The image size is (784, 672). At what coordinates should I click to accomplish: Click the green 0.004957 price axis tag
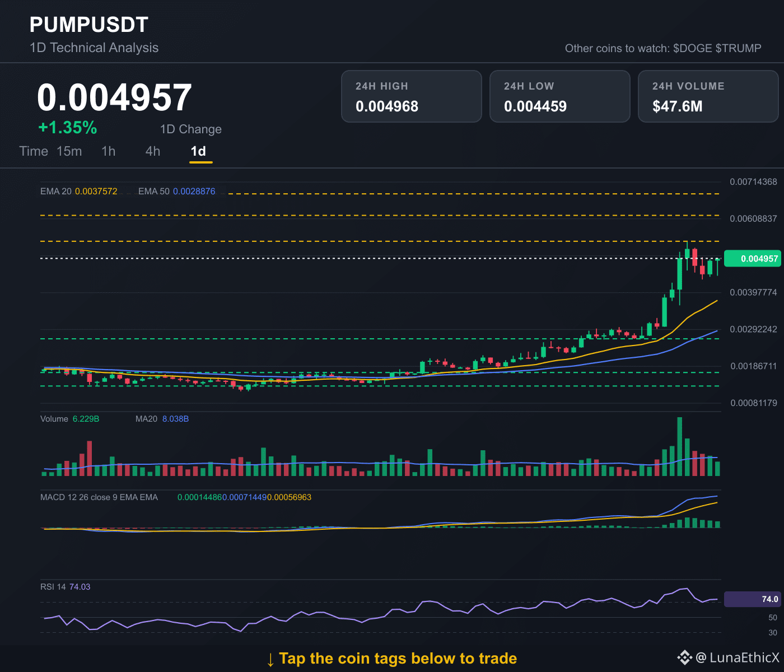coord(752,259)
